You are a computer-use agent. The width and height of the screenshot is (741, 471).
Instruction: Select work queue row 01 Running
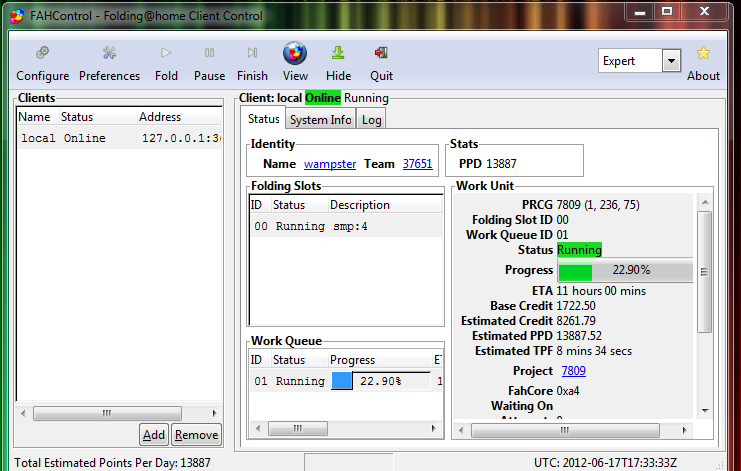(x=346, y=381)
